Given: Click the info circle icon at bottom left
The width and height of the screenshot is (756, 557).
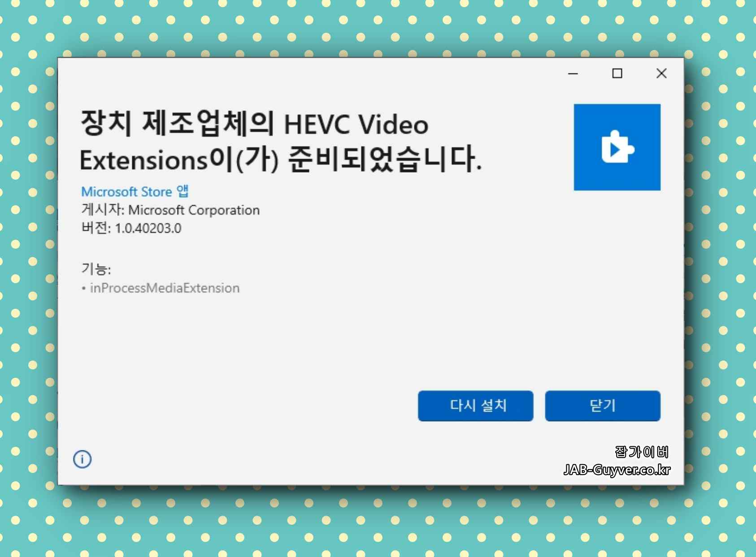Looking at the screenshot, I should coord(82,459).
